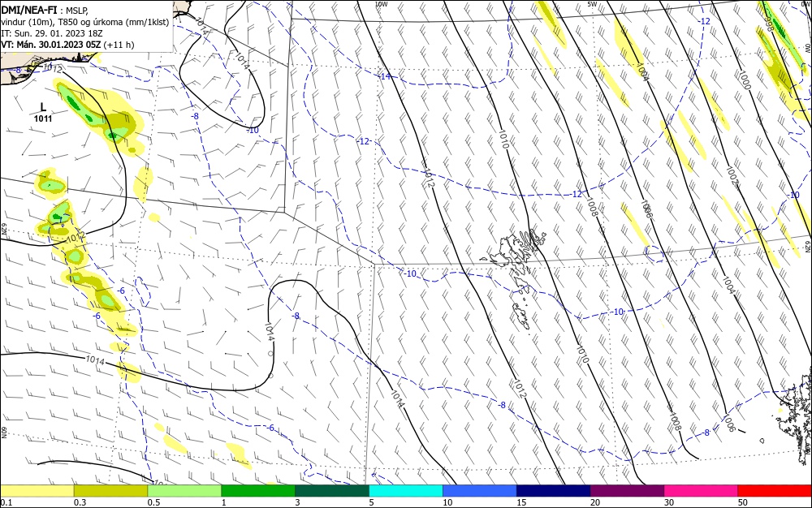
Task: Select the 30 legend scale number
Action: point(669,502)
